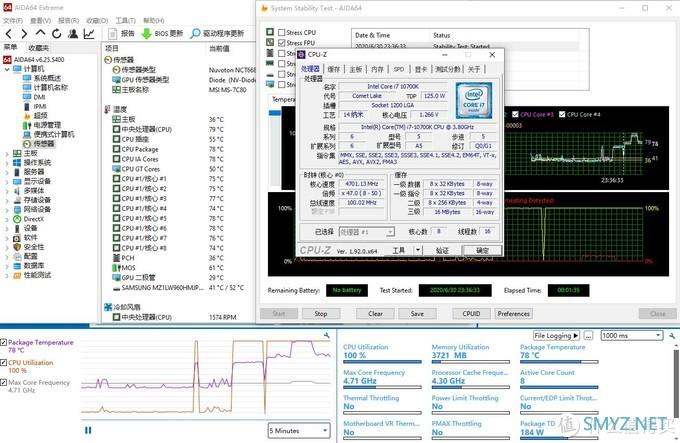This screenshot has height=443, width=680.
Task: Open the 查看(V) menu
Action: (x=40, y=20)
